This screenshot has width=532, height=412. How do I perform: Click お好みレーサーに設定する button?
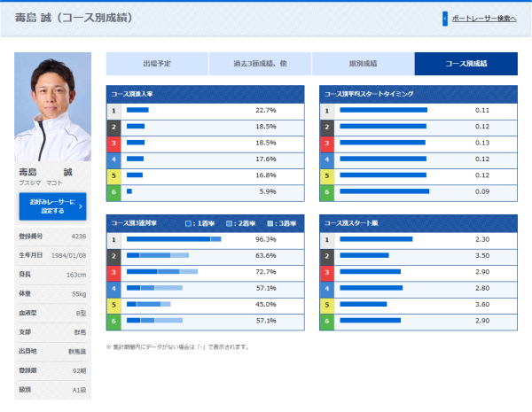click(52, 206)
